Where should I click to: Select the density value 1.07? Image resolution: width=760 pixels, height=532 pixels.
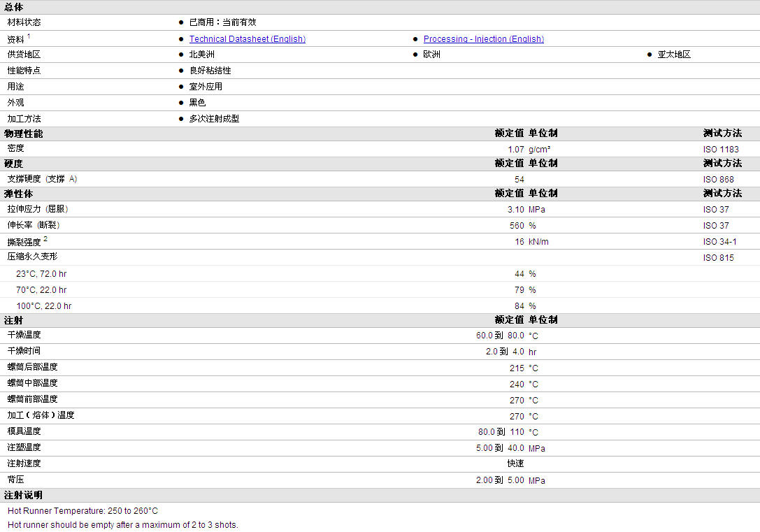(x=516, y=149)
